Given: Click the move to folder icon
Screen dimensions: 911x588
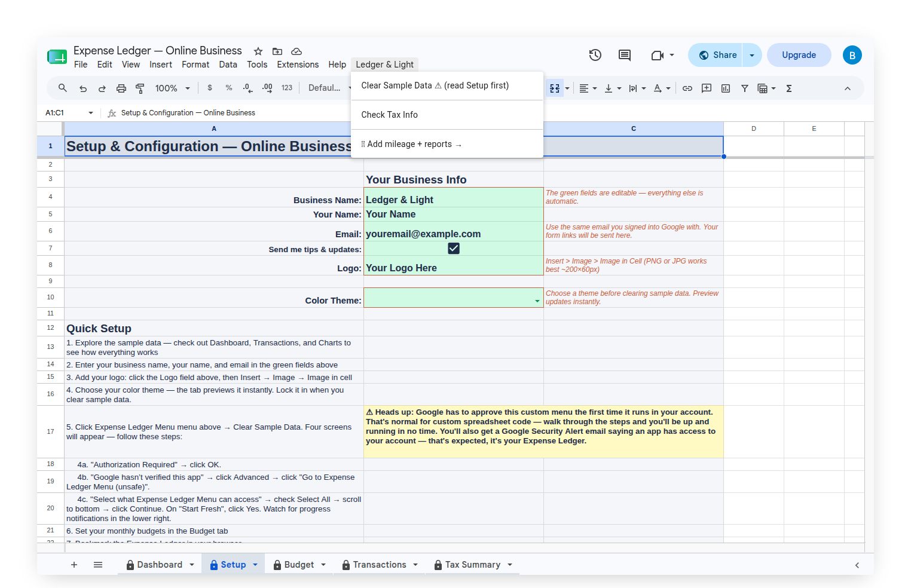Looking at the screenshot, I should (x=277, y=51).
